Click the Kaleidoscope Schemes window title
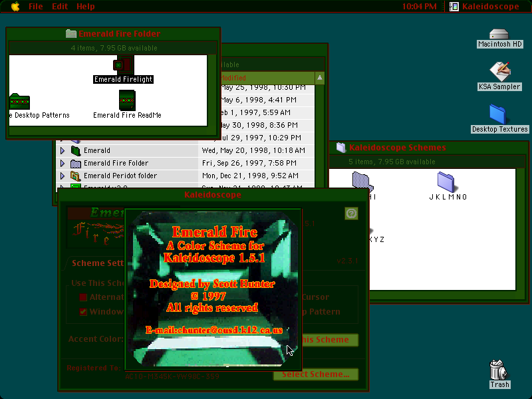Viewport: 532px width, 399px height. pos(397,147)
